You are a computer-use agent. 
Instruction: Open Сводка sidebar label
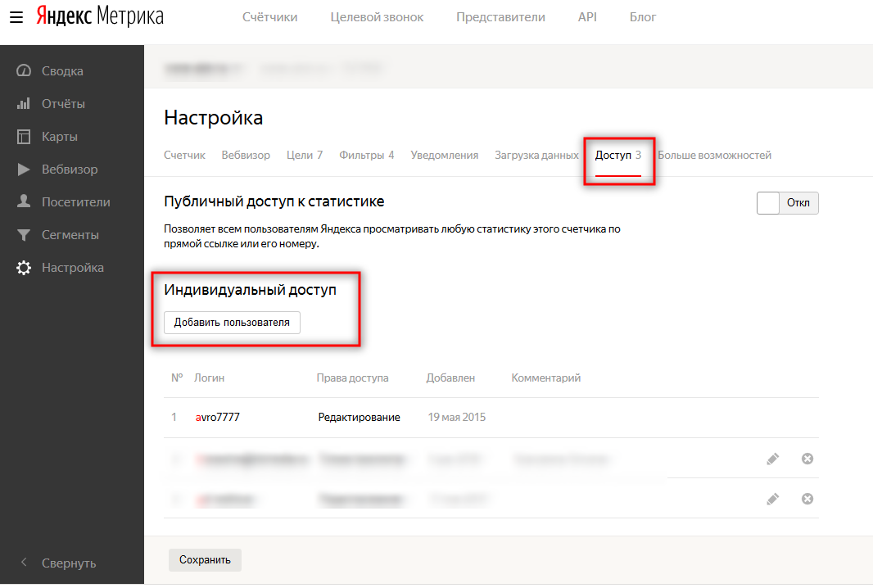[x=62, y=70]
